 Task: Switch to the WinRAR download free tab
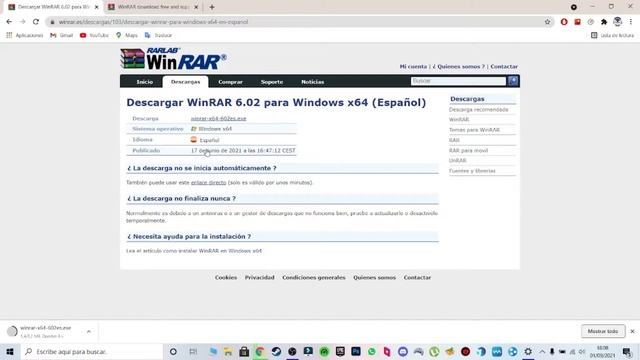[153, 7]
